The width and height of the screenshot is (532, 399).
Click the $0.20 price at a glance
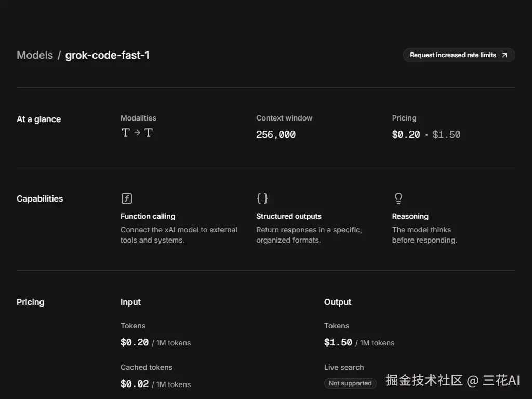pos(406,135)
